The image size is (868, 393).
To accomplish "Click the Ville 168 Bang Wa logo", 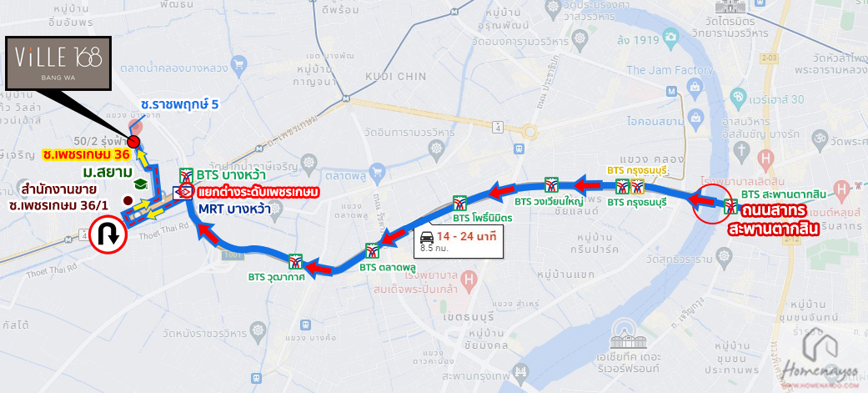I will click(x=58, y=62).
